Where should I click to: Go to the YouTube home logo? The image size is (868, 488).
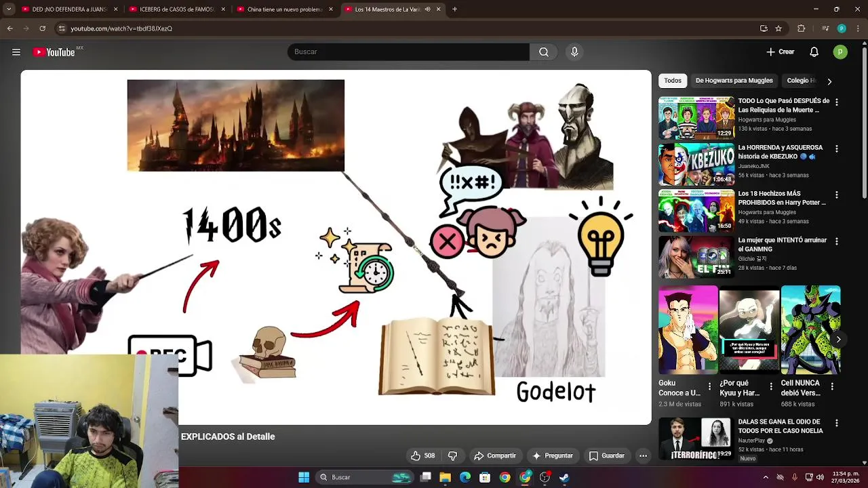pyautogui.click(x=54, y=52)
